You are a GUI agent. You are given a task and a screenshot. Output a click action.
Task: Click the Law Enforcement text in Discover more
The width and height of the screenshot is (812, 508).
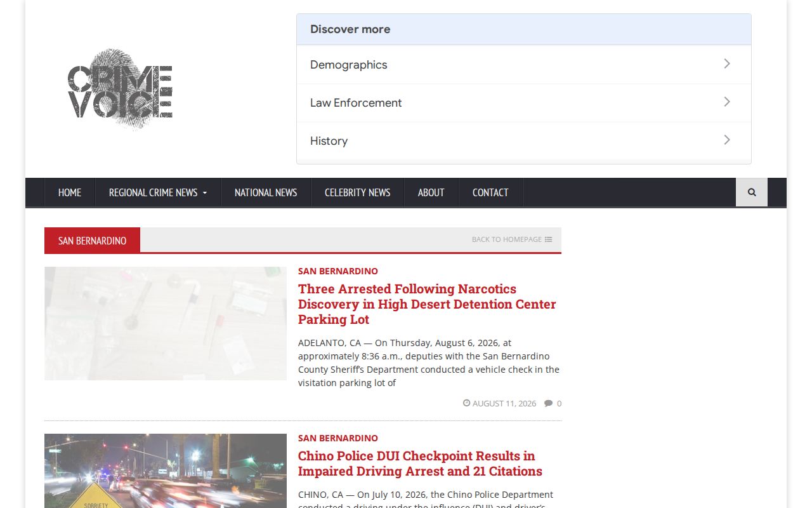click(356, 103)
